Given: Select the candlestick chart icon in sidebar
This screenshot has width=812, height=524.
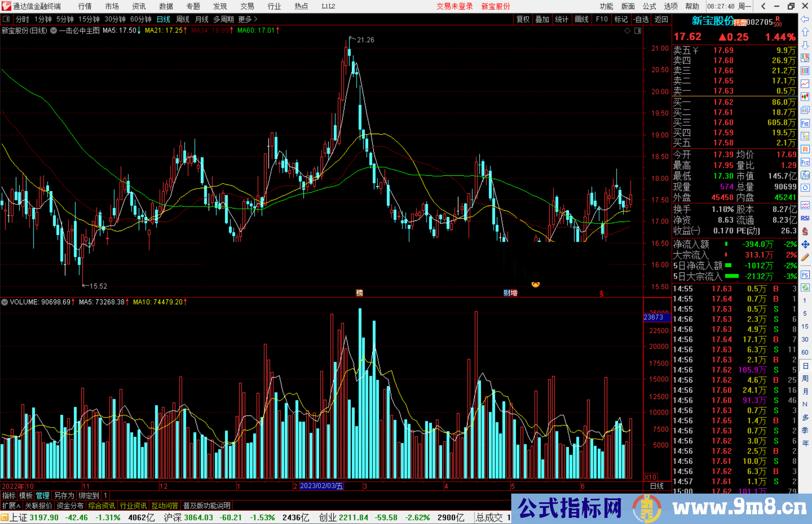Looking at the screenshot, I should [805, 97].
